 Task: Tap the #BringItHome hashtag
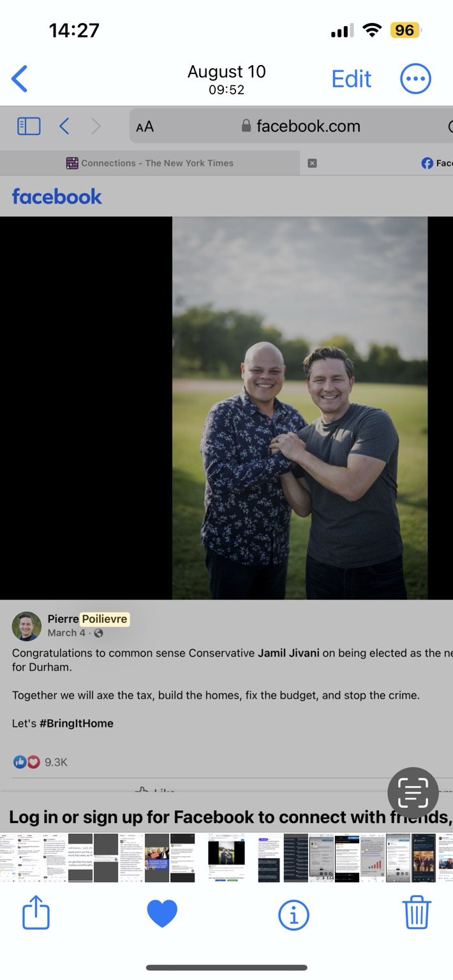pyautogui.click(x=77, y=724)
